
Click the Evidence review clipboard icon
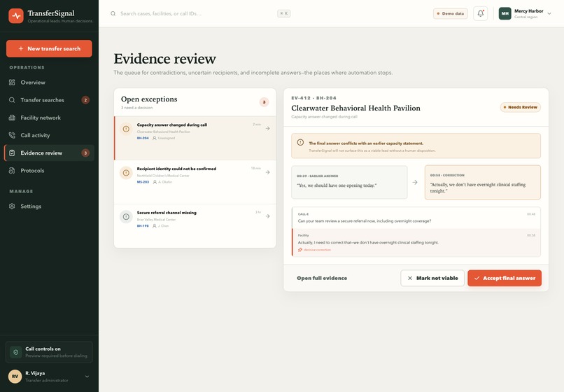[x=12, y=153]
